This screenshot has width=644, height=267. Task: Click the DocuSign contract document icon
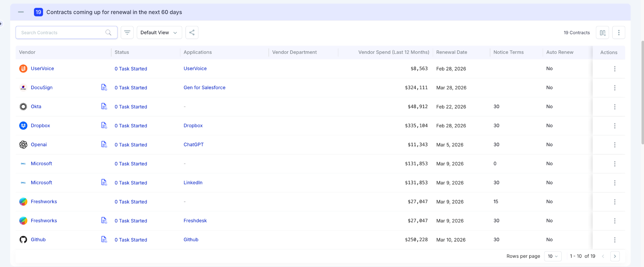104,87
